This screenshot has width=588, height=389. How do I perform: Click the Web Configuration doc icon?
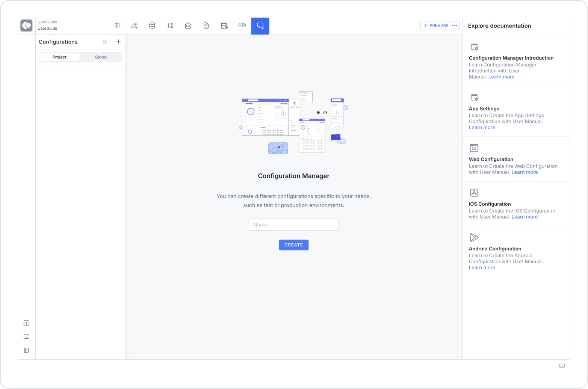(474, 148)
